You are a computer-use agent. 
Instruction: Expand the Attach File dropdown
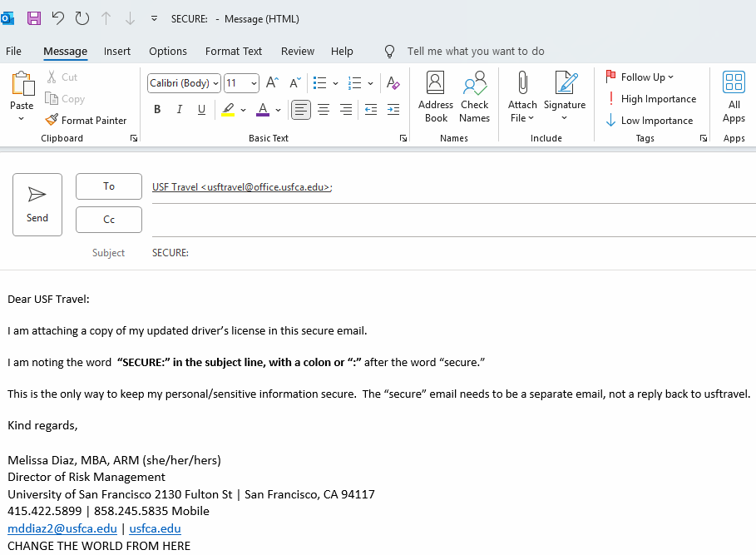point(522,118)
